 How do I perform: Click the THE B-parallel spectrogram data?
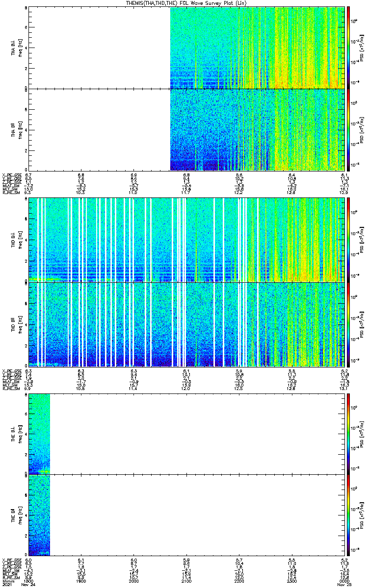point(39,514)
